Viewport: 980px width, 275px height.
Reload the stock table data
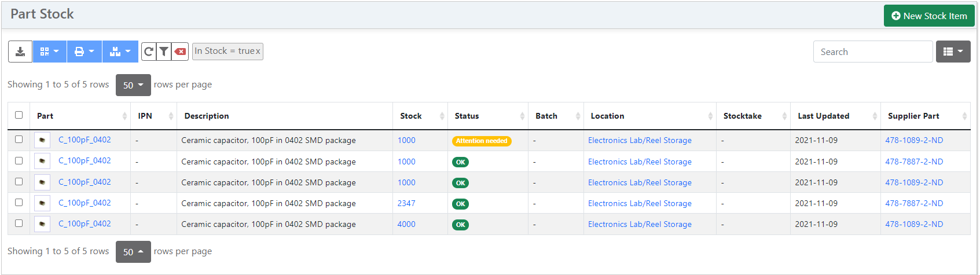(x=149, y=52)
